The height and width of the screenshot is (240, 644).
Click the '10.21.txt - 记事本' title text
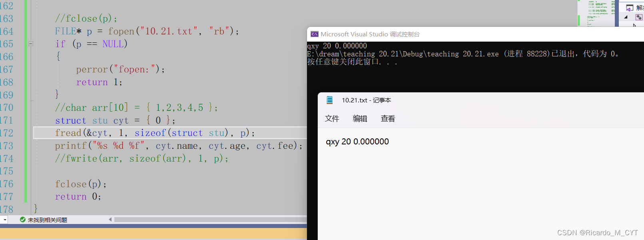(367, 100)
